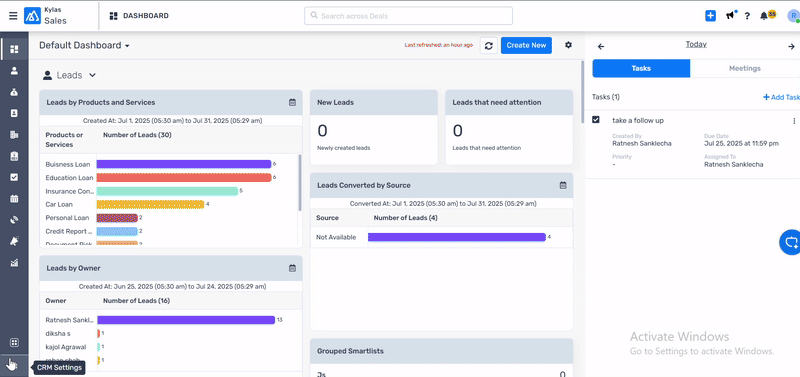800x377 pixels.
Task: Focus the Search across Deals field
Action: [x=408, y=16]
